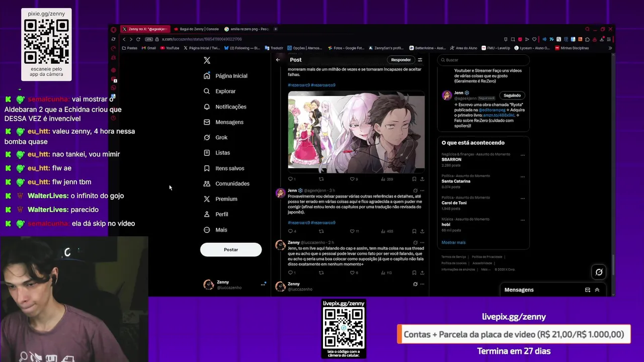
Task: Open Termos de Serviço footer link
Action: (454, 257)
